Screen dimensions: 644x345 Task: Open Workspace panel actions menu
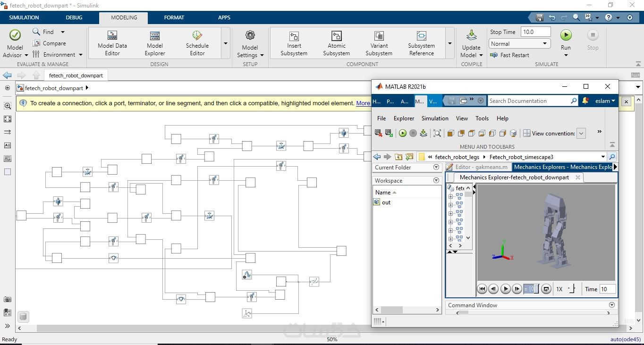(436, 180)
